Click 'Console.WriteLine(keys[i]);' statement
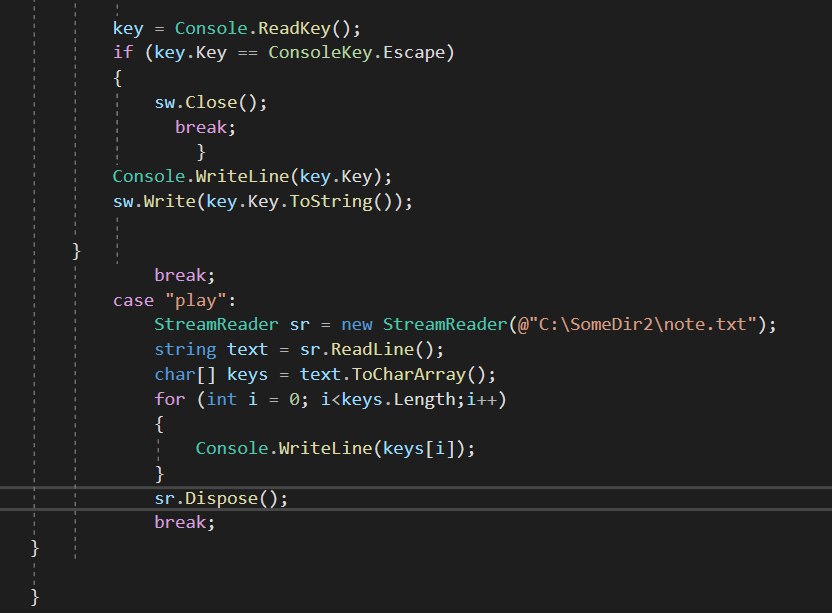The height and width of the screenshot is (613, 832). click(335, 448)
